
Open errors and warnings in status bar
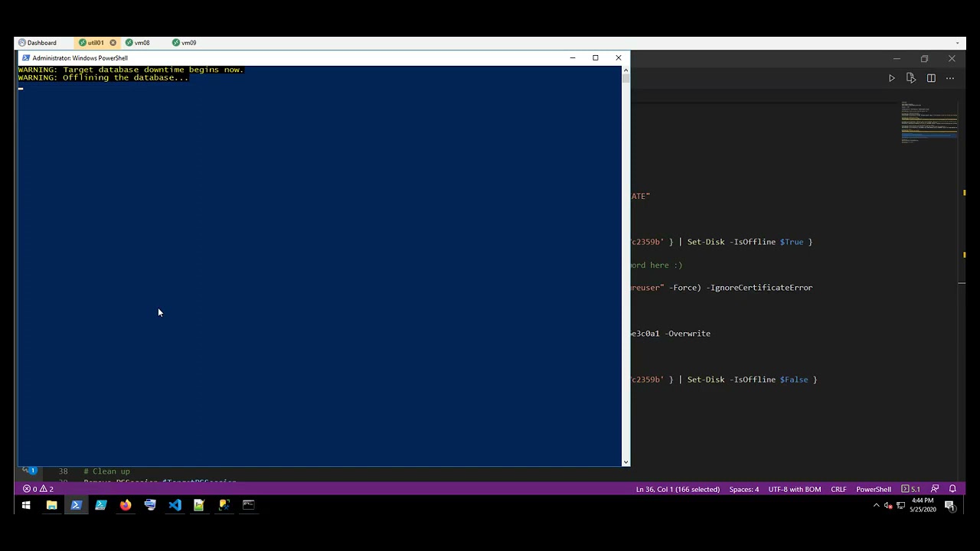(x=38, y=489)
